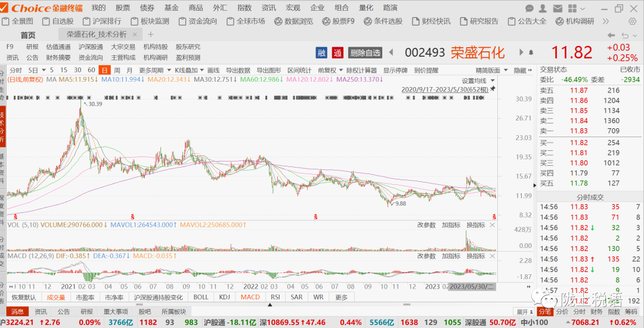Expand the 前复权 dropdown
This screenshot has width=644, height=328.
(330, 70)
